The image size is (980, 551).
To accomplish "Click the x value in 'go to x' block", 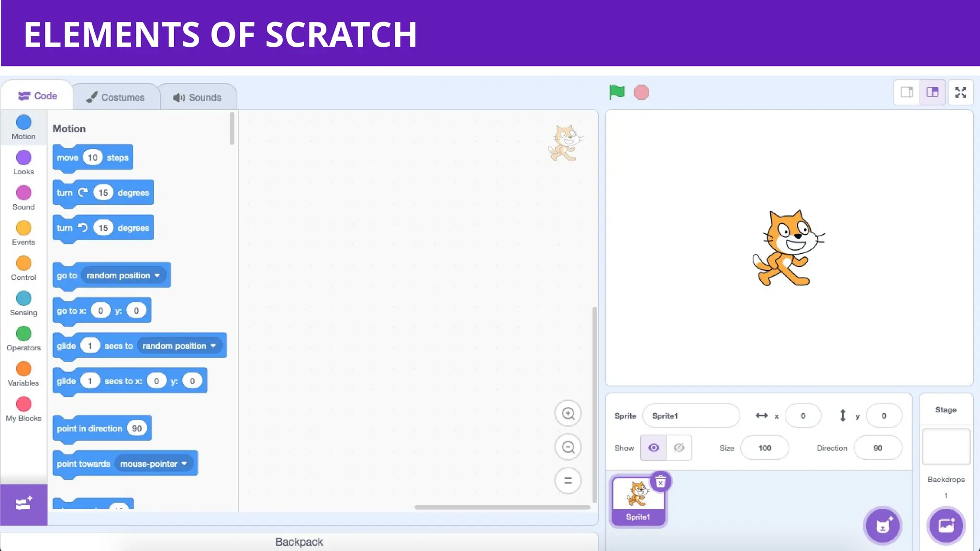I will tap(100, 311).
